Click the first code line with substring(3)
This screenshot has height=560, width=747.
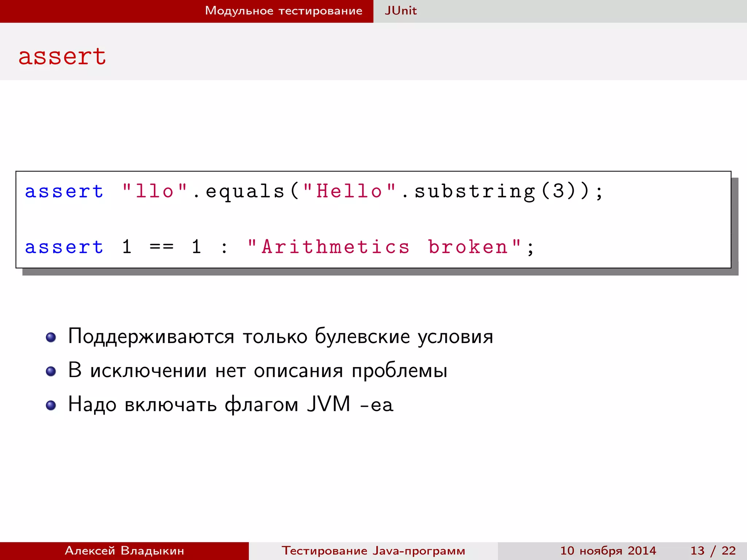(x=314, y=192)
